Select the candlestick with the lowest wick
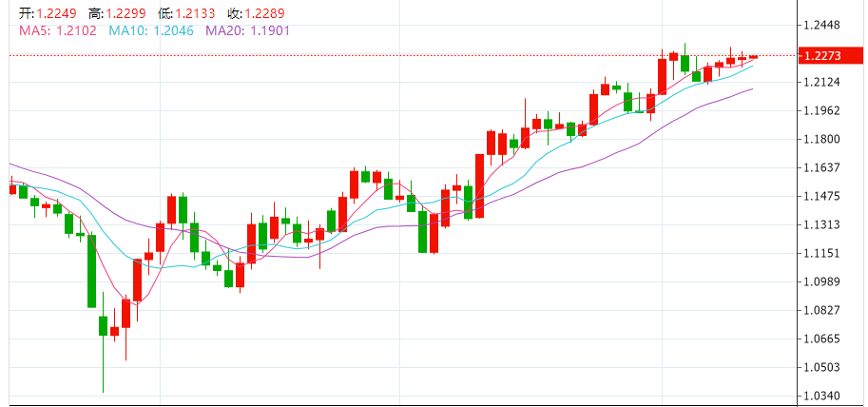The width and height of the screenshot is (868, 407). (x=103, y=326)
